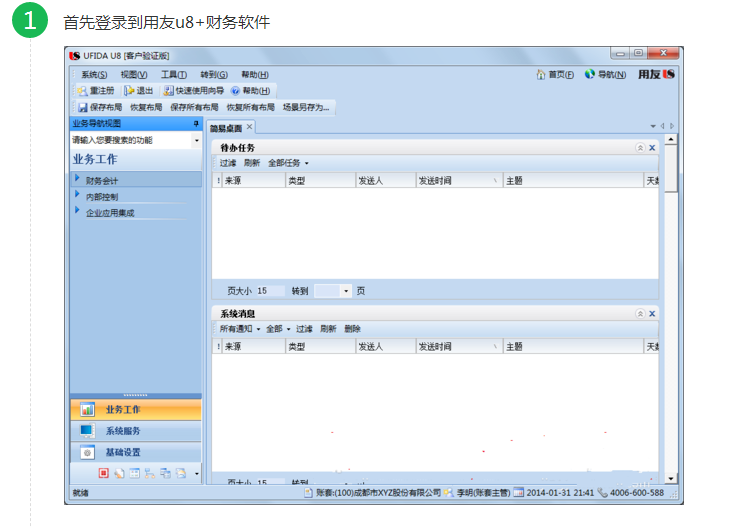Screen dimensions: 730x527
Task: Open the 快速使用向导 quick wizard icon
Action: coord(168,91)
